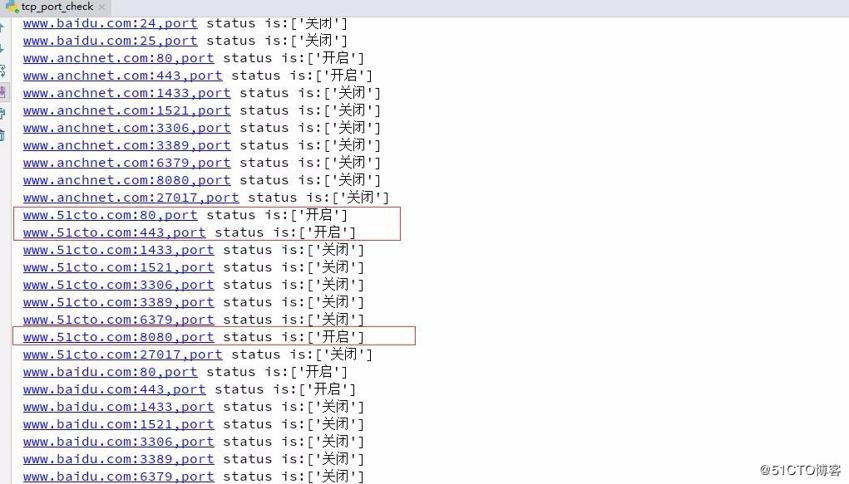The image size is (849, 484).
Task: Follow the www.anchnet.com:6379,port link
Action: tap(127, 163)
